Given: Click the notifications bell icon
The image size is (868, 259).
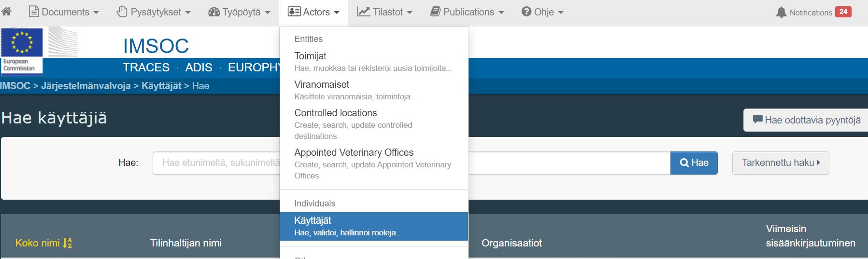Looking at the screenshot, I should (781, 13).
